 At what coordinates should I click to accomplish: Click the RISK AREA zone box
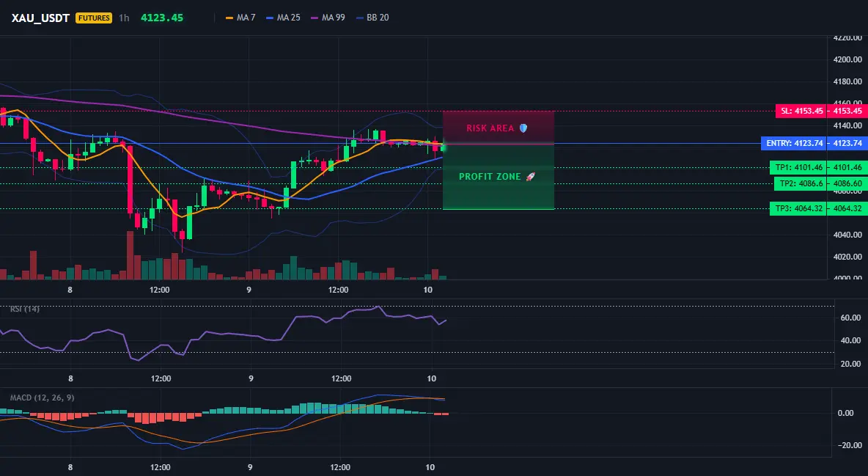point(499,128)
